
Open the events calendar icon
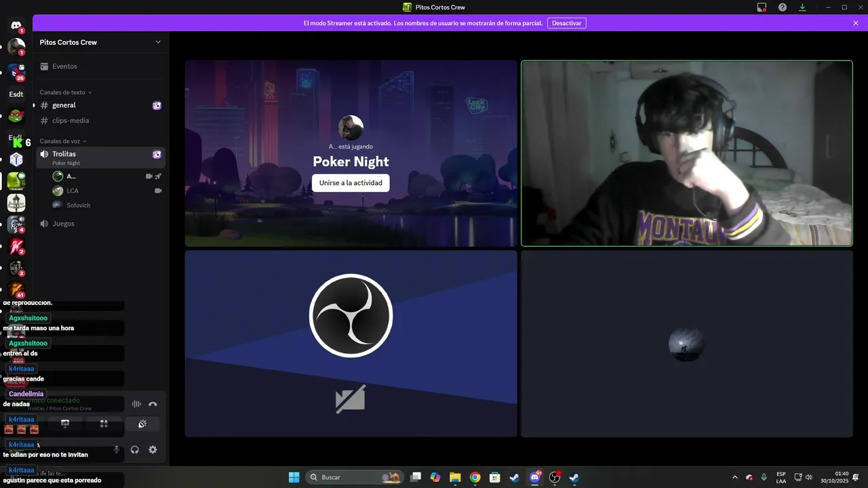44,66
